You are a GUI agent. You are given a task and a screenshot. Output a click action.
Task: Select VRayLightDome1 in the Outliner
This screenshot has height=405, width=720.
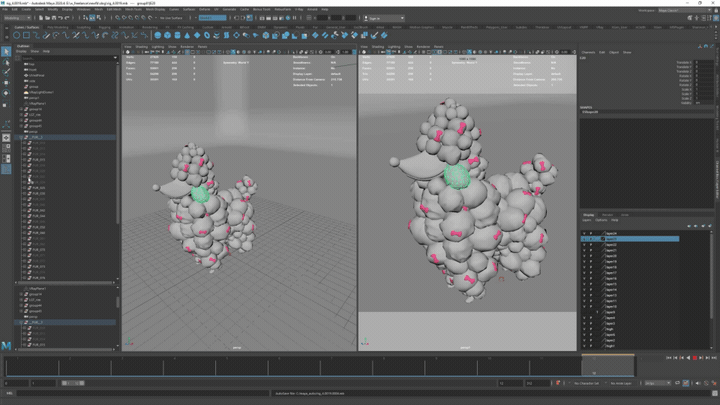tap(41, 92)
